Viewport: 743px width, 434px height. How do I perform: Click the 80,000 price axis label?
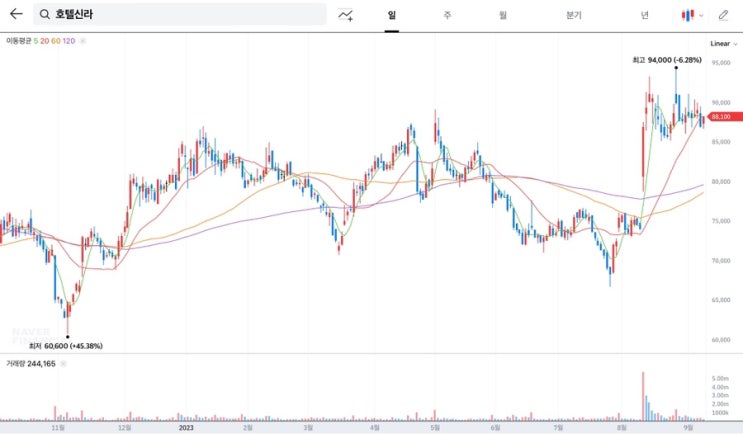tap(721, 182)
